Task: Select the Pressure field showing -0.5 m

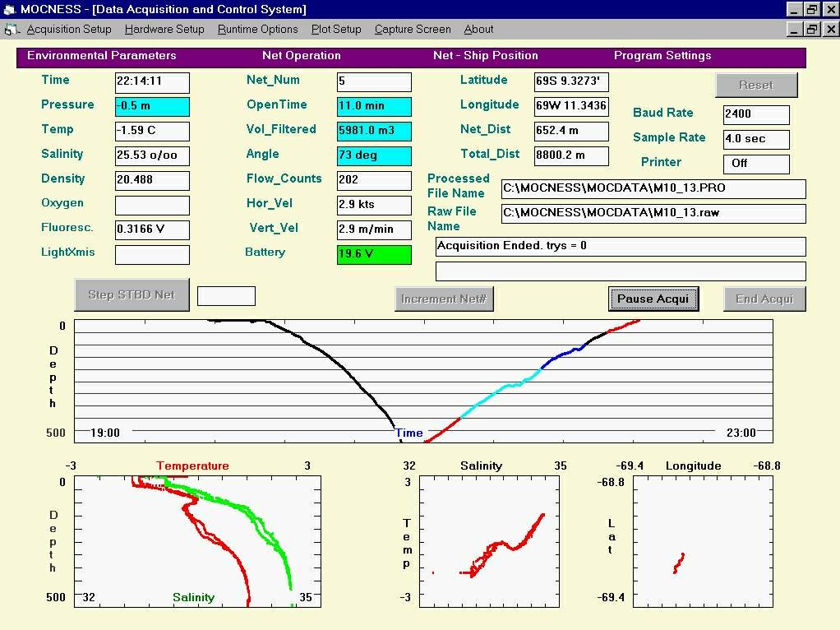Action: (x=152, y=107)
